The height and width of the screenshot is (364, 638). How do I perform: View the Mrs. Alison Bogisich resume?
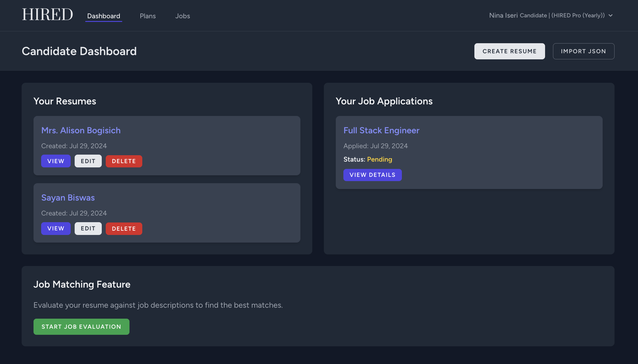click(56, 161)
